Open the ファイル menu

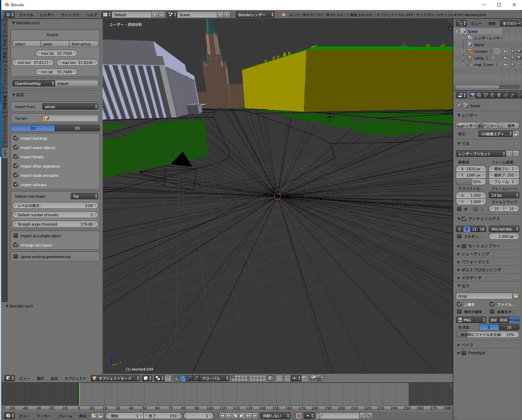tap(26, 15)
